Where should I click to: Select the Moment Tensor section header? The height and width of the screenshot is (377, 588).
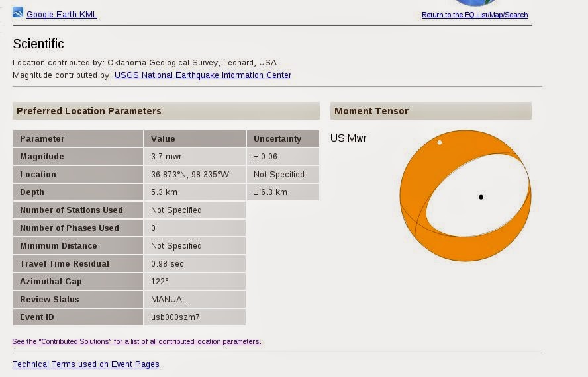(371, 111)
